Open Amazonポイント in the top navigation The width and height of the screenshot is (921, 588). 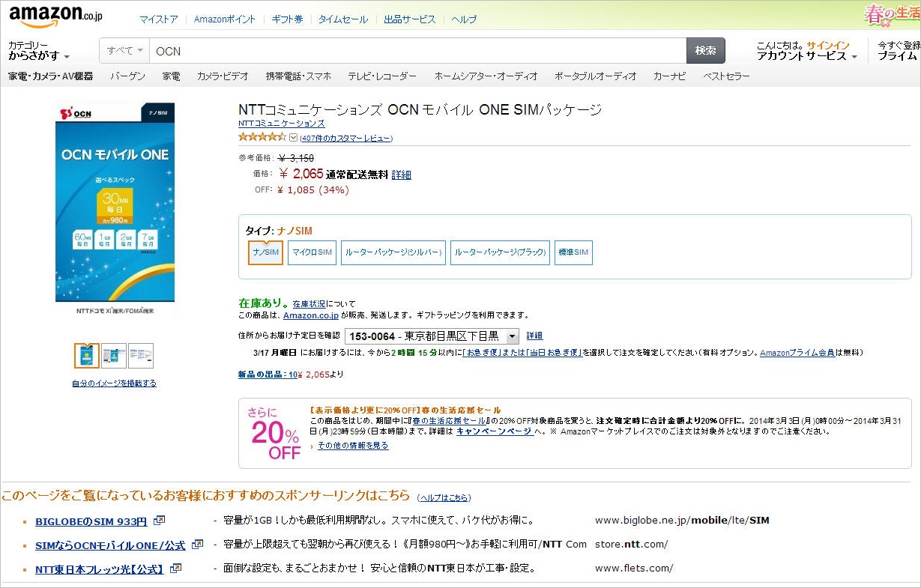pyautogui.click(x=225, y=19)
